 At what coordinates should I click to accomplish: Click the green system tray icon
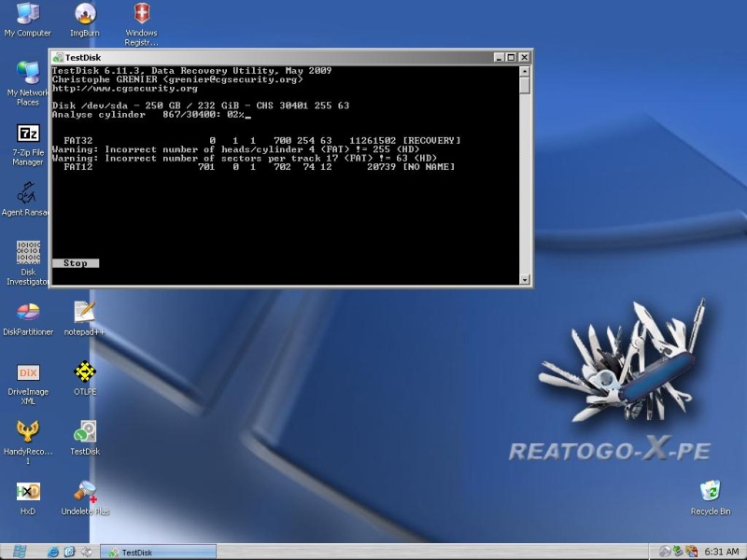678,552
